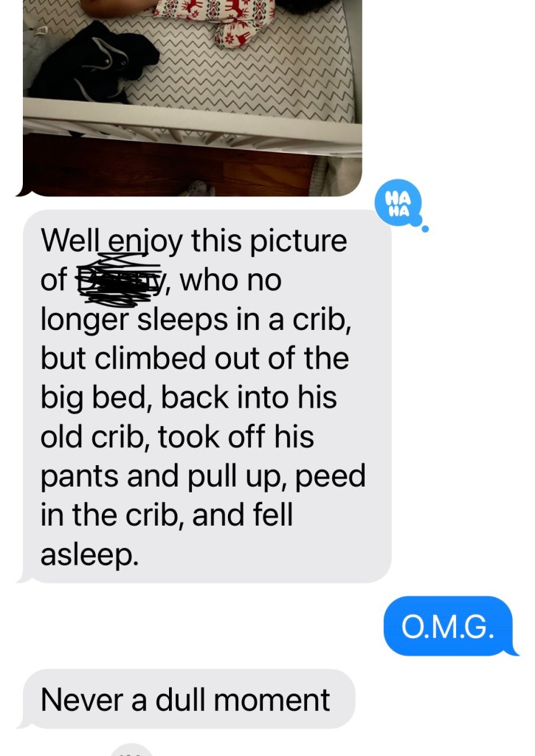Viewport: 535px width, 756px height.
Task: Click the phrase "took off his" in the message
Action: pyautogui.click(x=235, y=436)
